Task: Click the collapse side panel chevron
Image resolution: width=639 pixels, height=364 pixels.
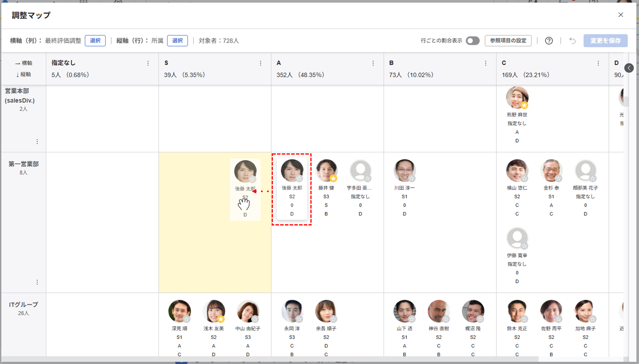Action: click(629, 68)
